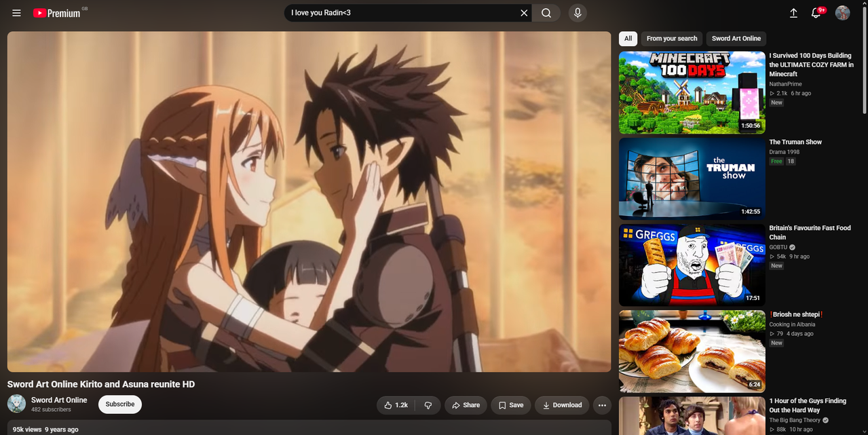
Task: Click the page scrollbar thumb
Action: (x=864, y=60)
